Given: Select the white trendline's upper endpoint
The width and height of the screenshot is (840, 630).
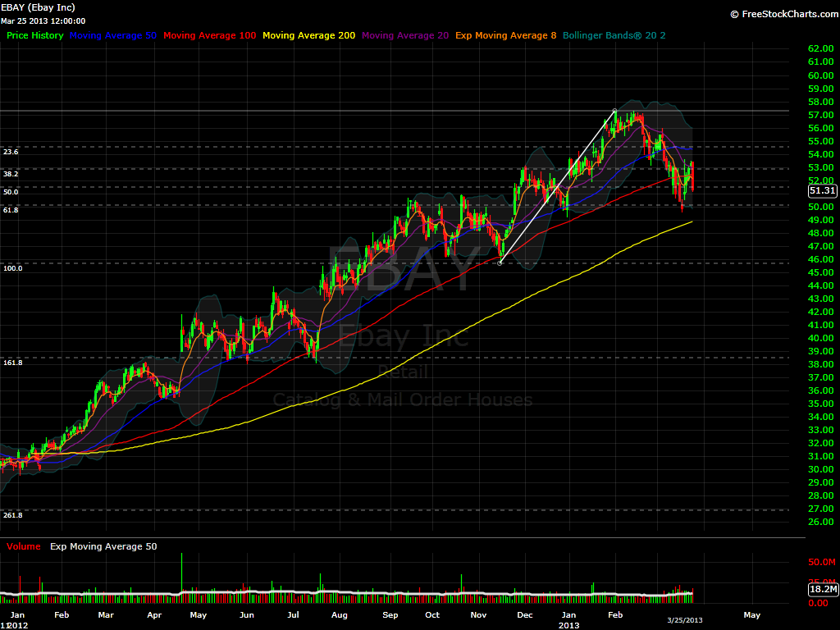Looking at the screenshot, I should pyautogui.click(x=614, y=111).
